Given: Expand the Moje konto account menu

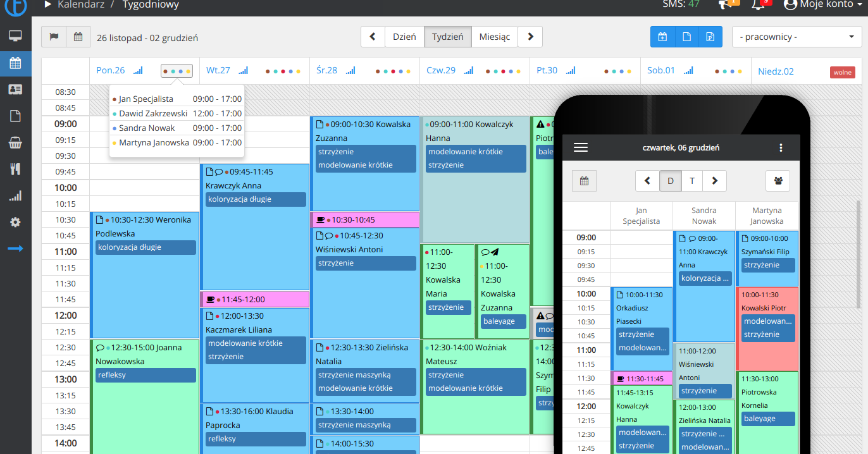Looking at the screenshot, I should tap(823, 4).
